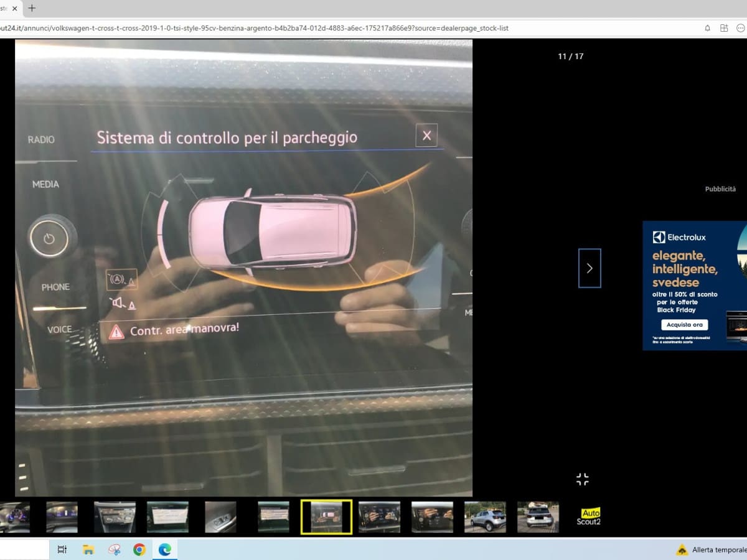The image size is (747, 560).
Task: Select the car rear-view thumbnail
Action: pyautogui.click(x=538, y=517)
